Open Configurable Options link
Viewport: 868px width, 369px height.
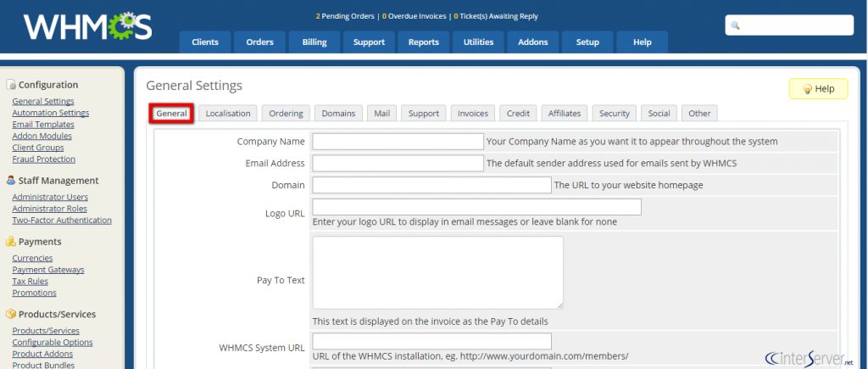53,343
